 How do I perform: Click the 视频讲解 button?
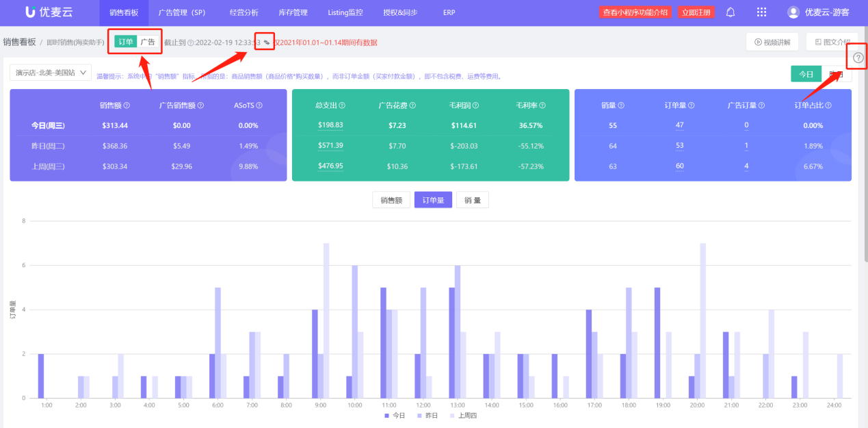pyautogui.click(x=772, y=42)
